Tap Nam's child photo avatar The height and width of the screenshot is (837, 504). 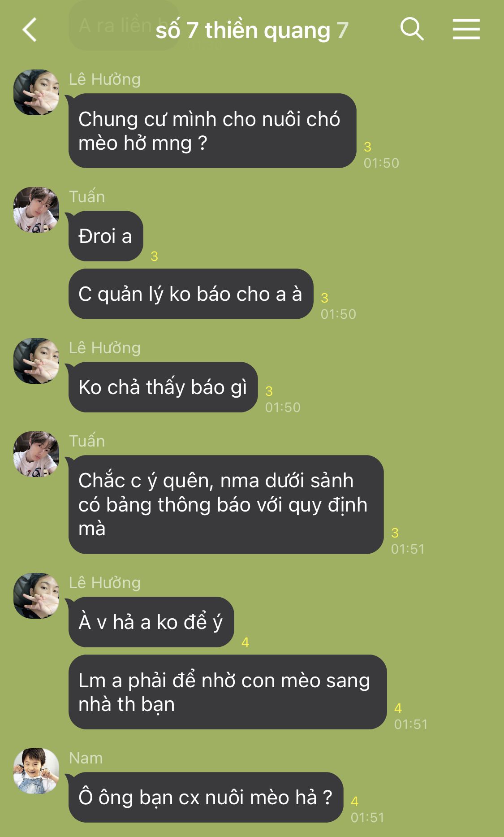tap(36, 771)
